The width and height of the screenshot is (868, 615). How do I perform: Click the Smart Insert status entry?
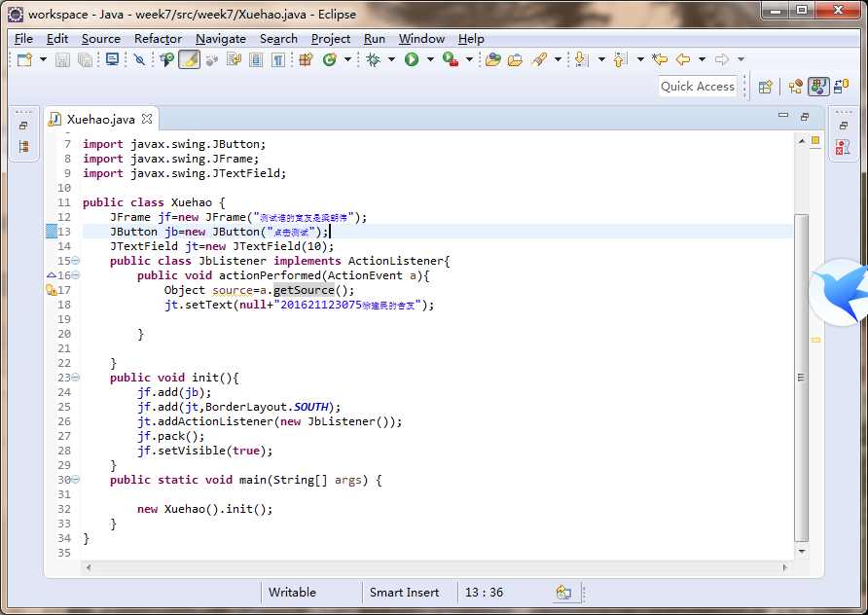404,593
